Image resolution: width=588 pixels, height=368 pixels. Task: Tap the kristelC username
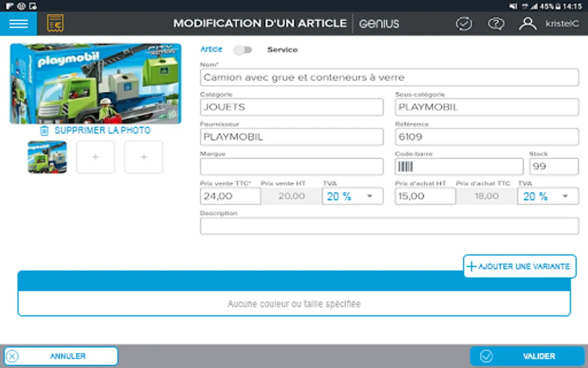(562, 24)
